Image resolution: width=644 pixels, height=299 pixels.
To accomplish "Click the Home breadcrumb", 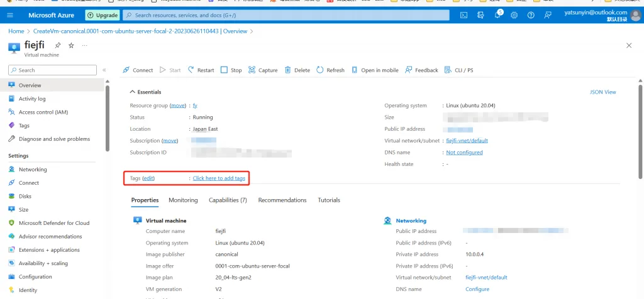I will [16, 31].
